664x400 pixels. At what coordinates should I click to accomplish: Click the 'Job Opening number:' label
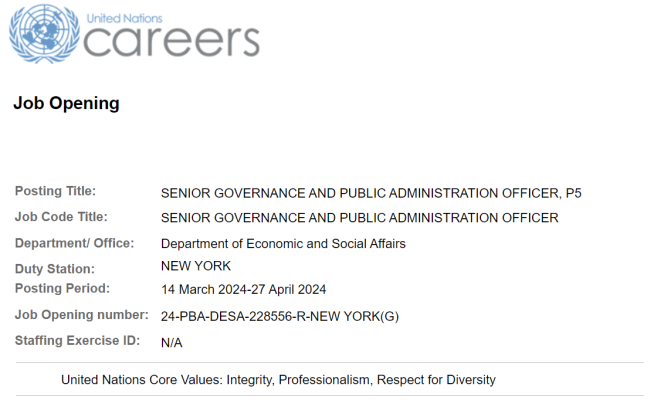[82, 315]
